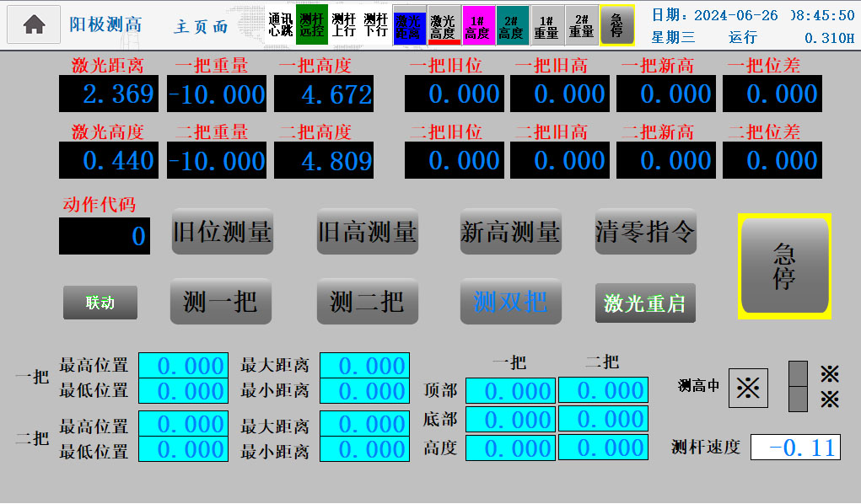
Task: Select the 激光距离 toolbar icon
Action: click(x=408, y=24)
